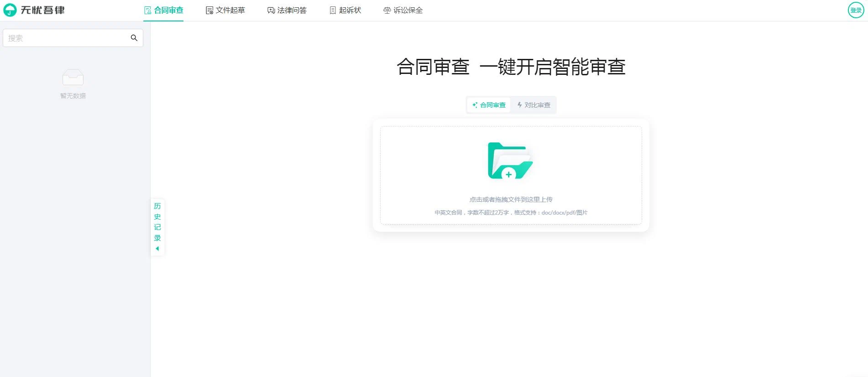
Task: Go to the 起诉状 tab
Action: (x=345, y=10)
